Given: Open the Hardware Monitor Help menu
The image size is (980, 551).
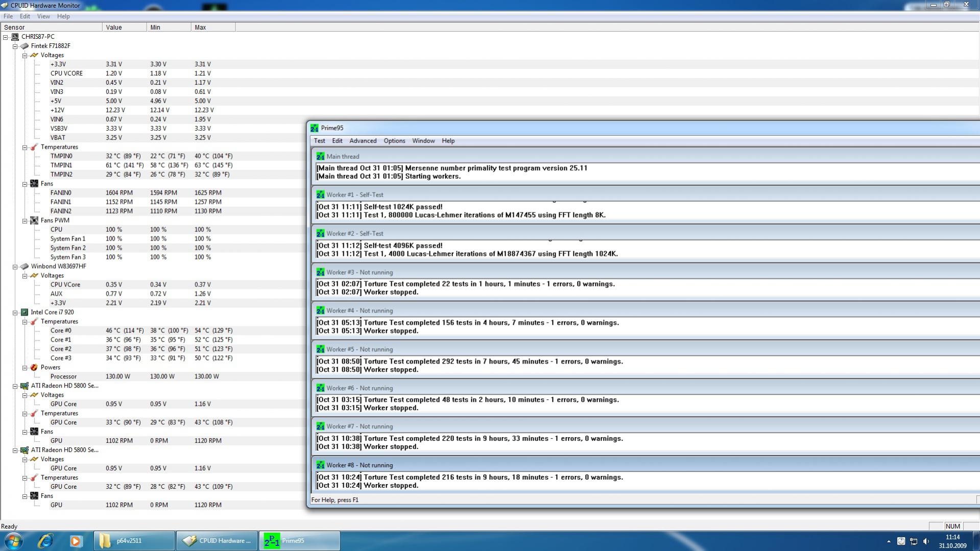Looking at the screenshot, I should click(x=63, y=16).
